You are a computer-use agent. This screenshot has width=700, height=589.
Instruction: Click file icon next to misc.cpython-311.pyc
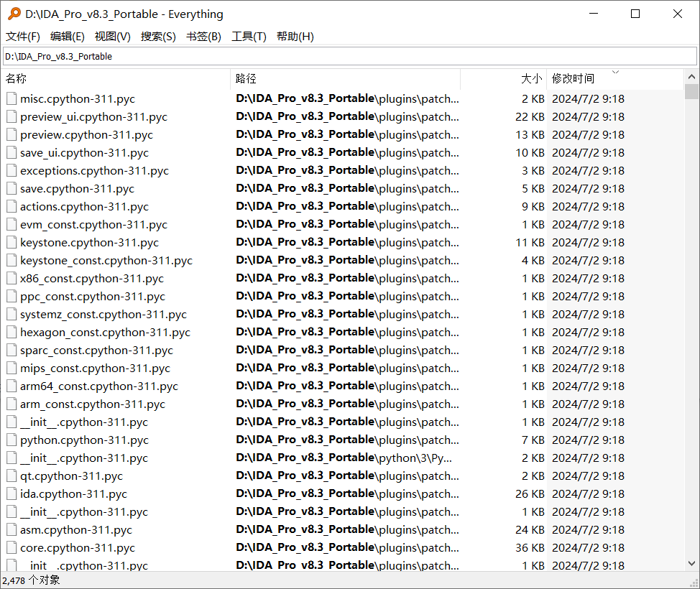pyautogui.click(x=11, y=98)
